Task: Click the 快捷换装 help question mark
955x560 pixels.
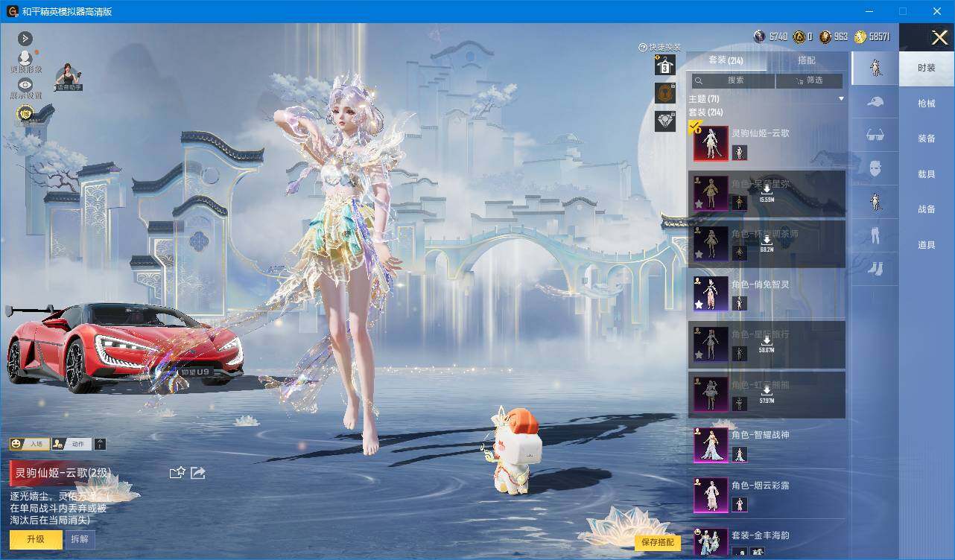Action: pos(642,47)
